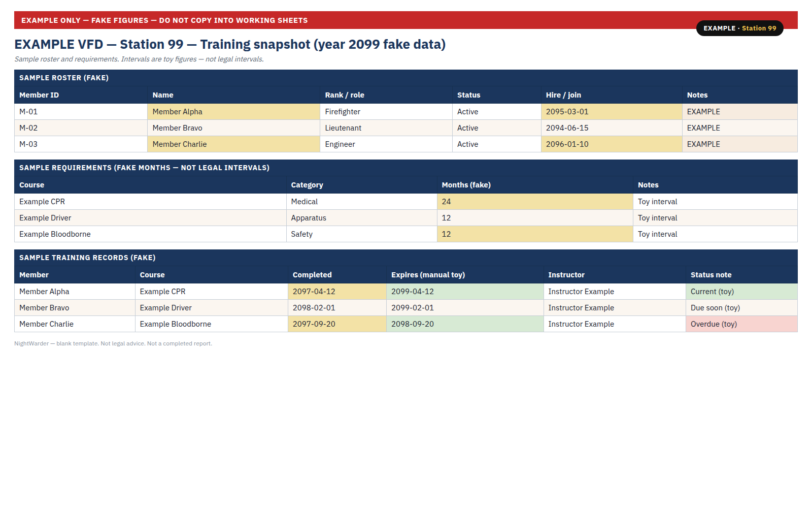
Task: Select Example CPR in training records
Action: point(211,292)
